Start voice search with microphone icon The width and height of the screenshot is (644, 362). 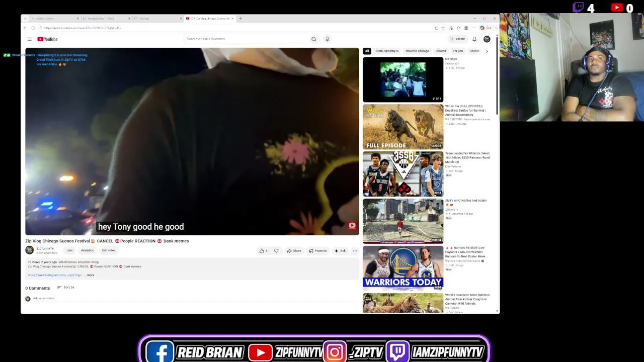pyautogui.click(x=327, y=39)
